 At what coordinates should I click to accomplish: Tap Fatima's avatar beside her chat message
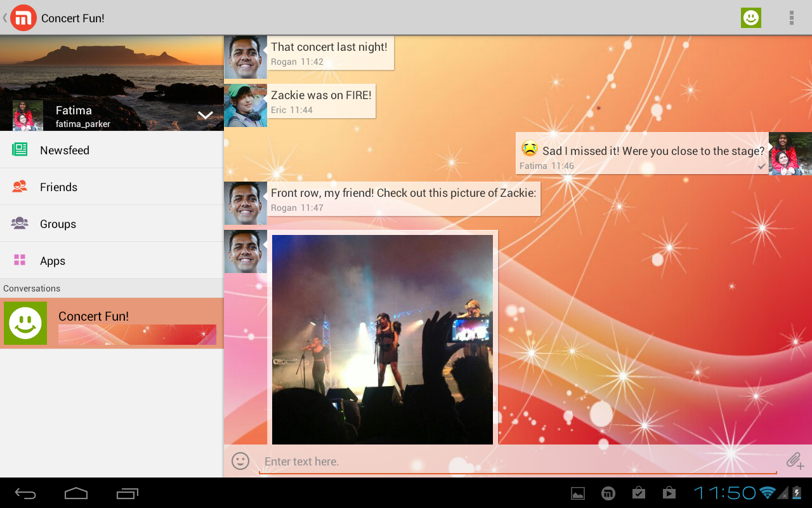pyautogui.click(x=790, y=154)
